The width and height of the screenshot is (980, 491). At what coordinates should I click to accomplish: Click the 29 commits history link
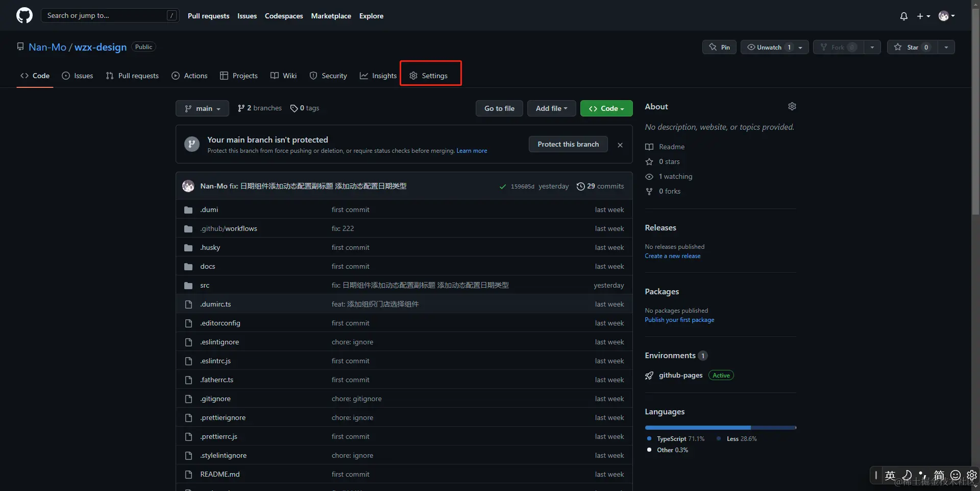click(600, 186)
